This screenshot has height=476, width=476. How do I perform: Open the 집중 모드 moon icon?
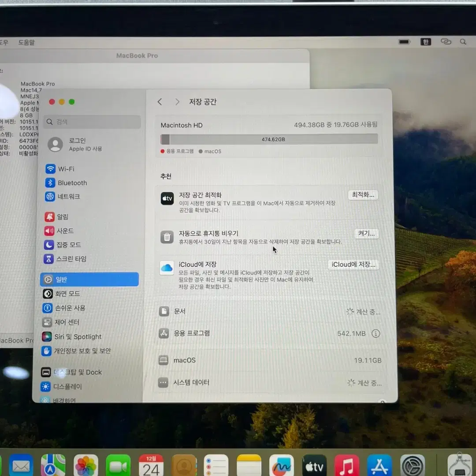pos(49,245)
